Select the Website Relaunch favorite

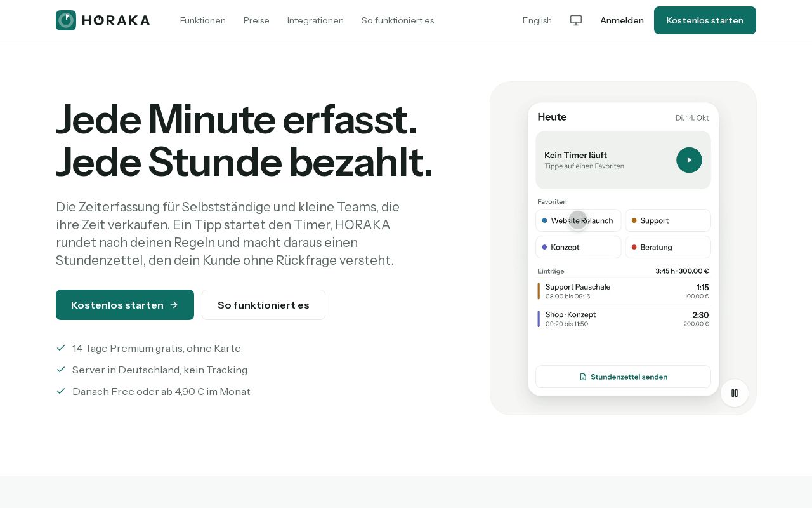click(x=579, y=220)
